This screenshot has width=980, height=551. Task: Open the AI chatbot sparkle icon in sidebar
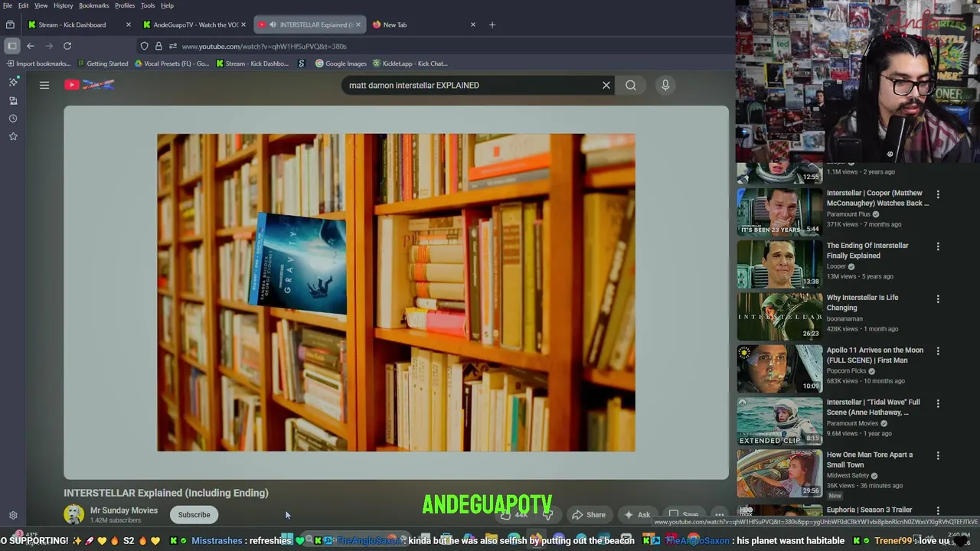[13, 82]
